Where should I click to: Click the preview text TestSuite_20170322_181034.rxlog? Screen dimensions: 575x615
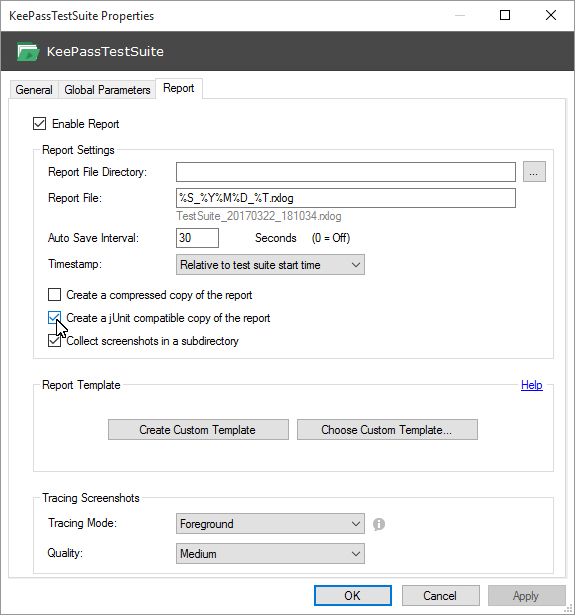click(x=259, y=216)
